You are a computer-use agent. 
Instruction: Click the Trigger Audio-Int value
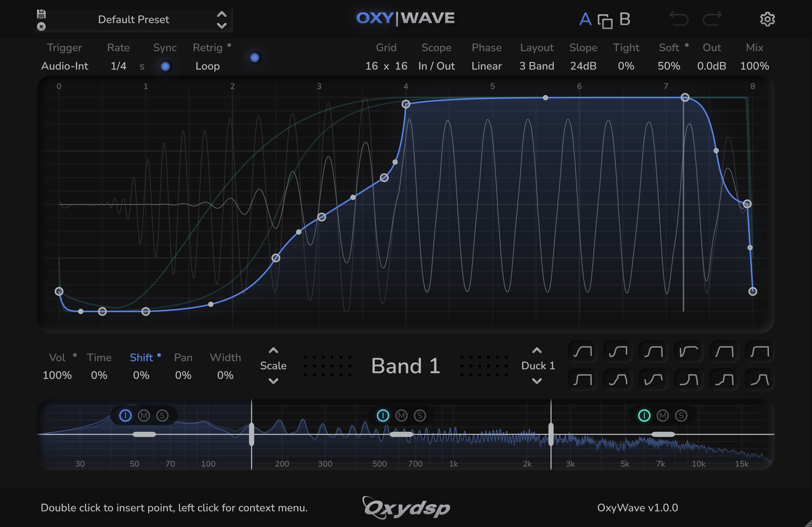[64, 66]
